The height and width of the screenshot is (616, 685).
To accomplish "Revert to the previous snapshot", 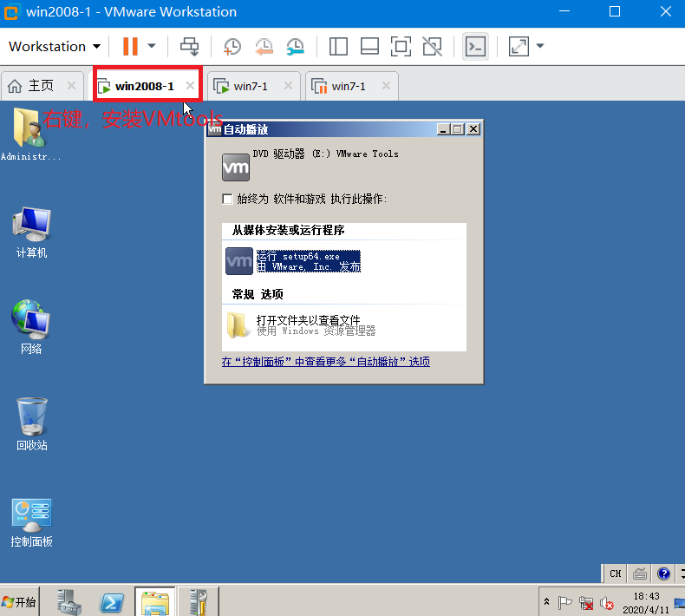I will 264,46.
